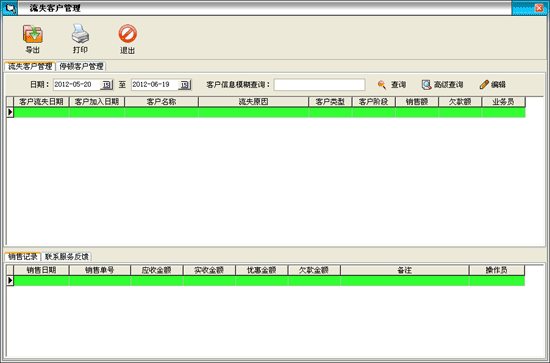Click the 导出 export icon
This screenshot has width=550, height=363.
pyautogui.click(x=33, y=34)
